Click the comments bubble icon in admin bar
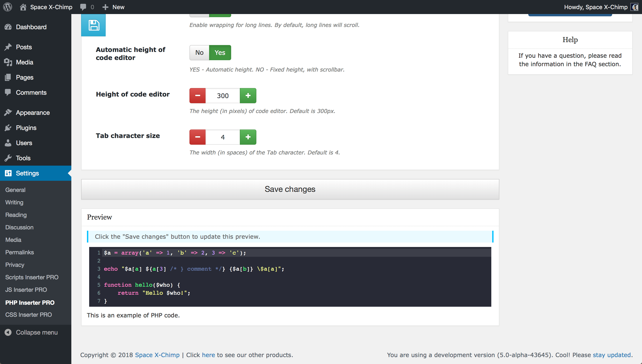642x364 pixels. click(x=83, y=7)
